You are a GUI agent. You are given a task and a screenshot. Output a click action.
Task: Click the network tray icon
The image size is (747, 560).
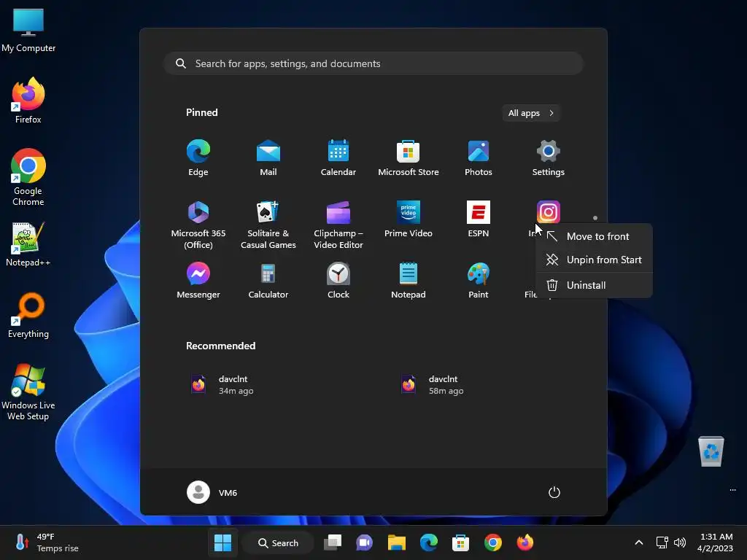pos(662,542)
